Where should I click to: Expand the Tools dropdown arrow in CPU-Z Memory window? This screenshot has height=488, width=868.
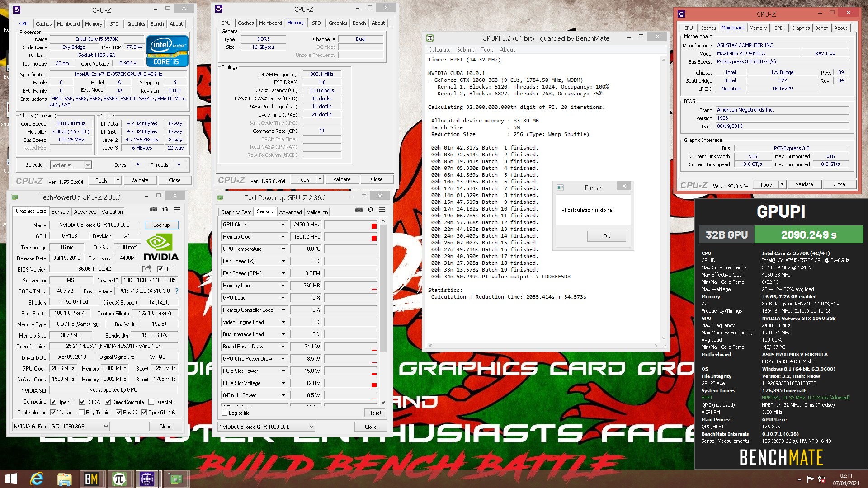320,179
